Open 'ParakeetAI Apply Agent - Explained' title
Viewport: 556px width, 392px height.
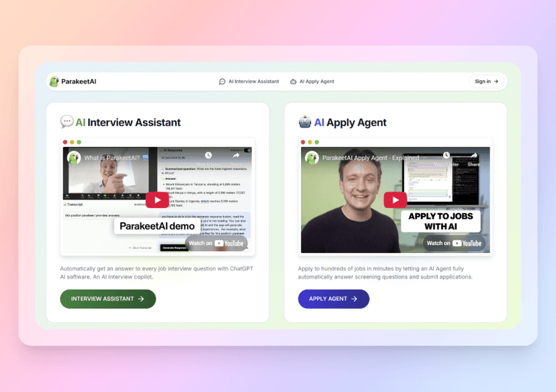point(371,158)
